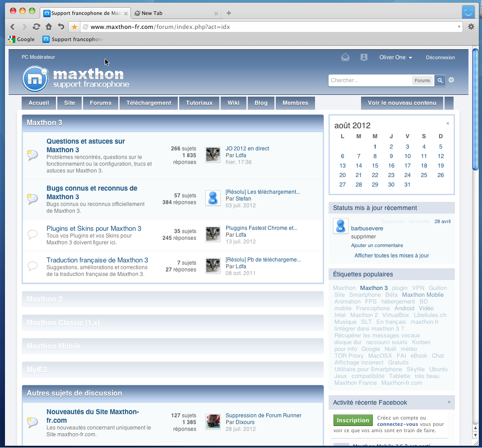The image size is (482, 448).
Task: Collapse the Autres sujets de discussion header
Action: (x=173, y=393)
